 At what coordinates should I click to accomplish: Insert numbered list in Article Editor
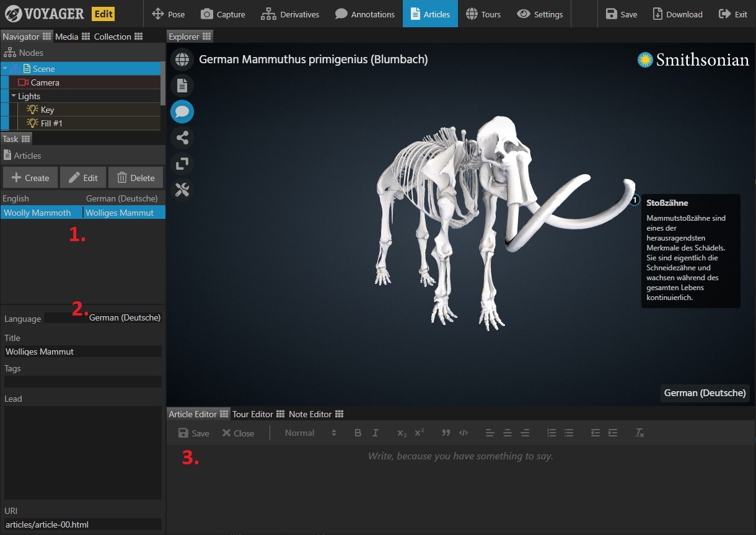click(551, 433)
